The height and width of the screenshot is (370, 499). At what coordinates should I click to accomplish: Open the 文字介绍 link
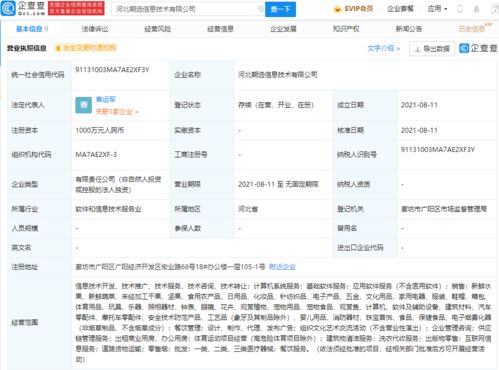[384, 48]
